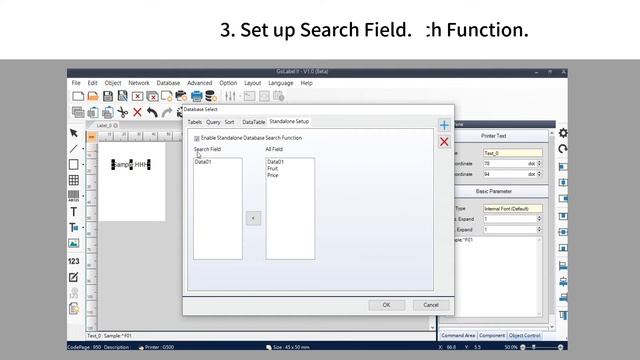Click the zoom out minus button
This screenshot has width=640, height=360.
523,347
